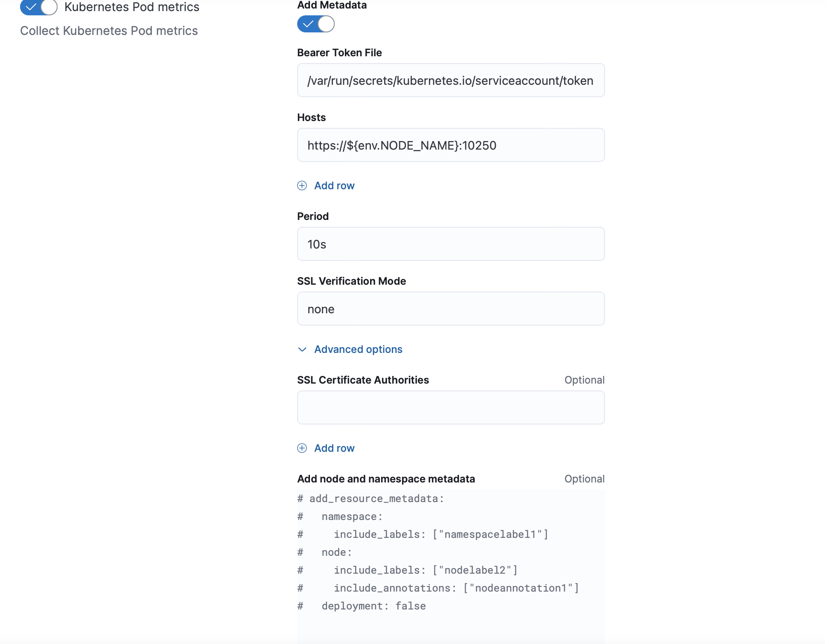Click the "Add node and namespace metadata" heading
The width and height of the screenshot is (825, 644).
(386, 479)
